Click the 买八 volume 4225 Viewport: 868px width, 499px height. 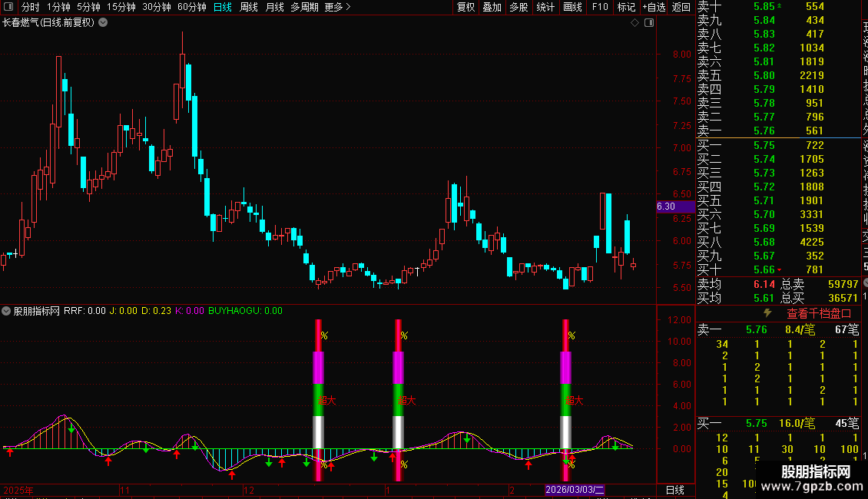click(x=811, y=243)
